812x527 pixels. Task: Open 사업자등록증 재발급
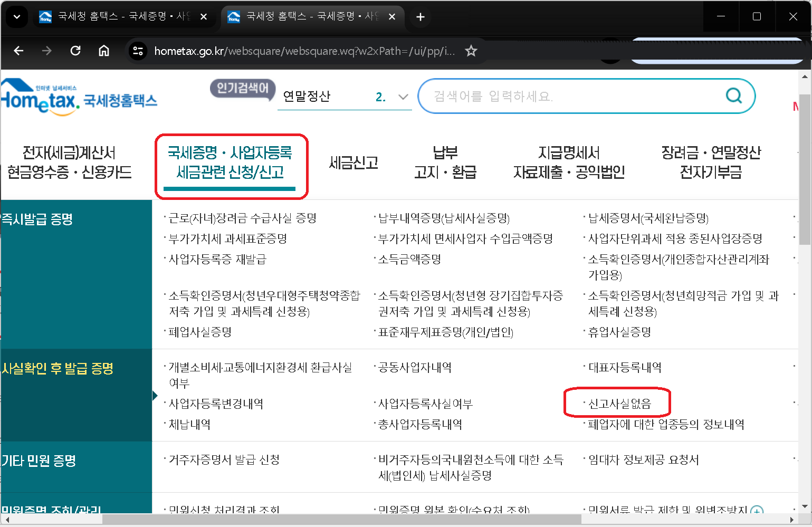[x=217, y=260]
